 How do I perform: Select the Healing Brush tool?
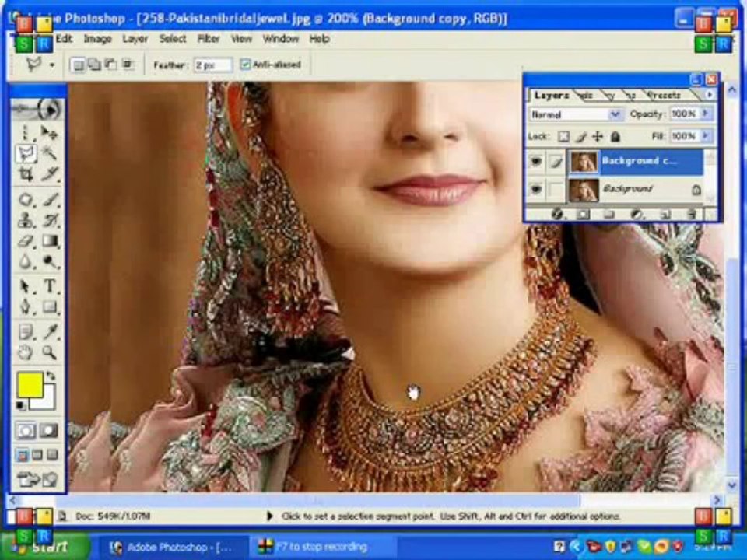26,199
